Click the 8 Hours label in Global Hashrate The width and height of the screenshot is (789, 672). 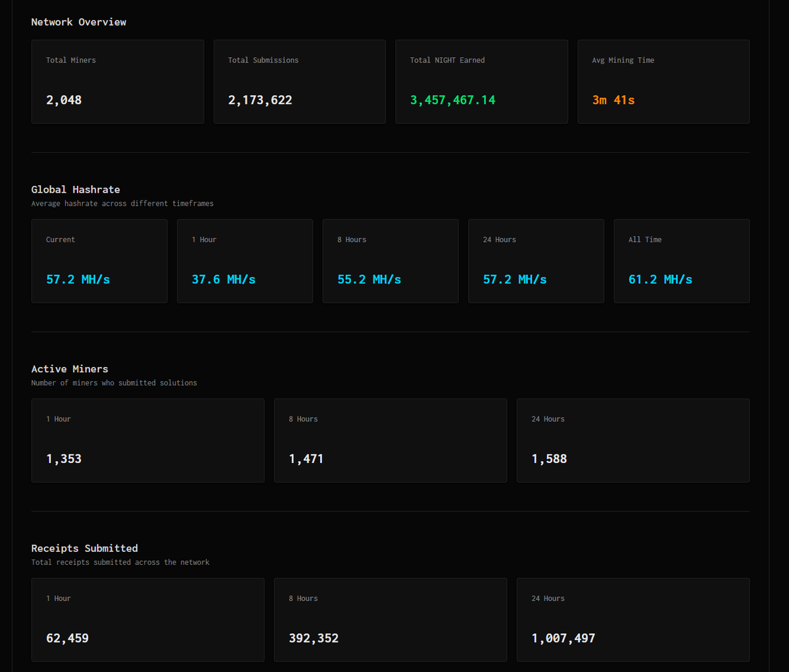[x=352, y=239]
